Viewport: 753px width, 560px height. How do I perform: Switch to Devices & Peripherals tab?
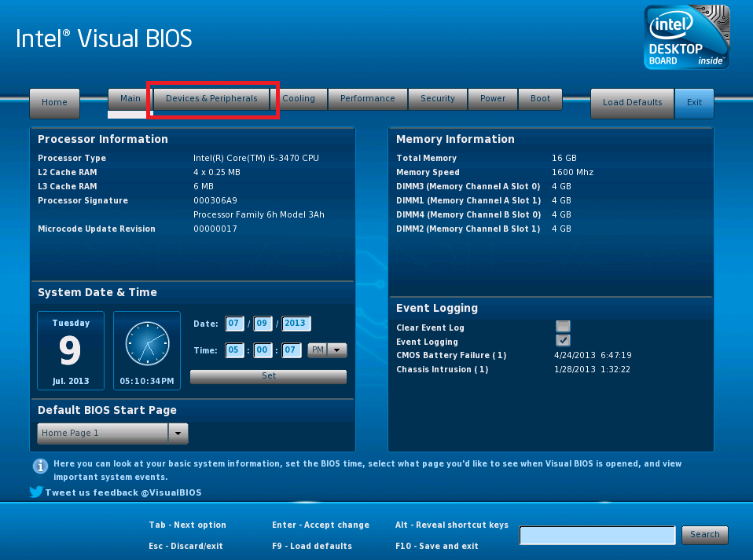coord(211,98)
